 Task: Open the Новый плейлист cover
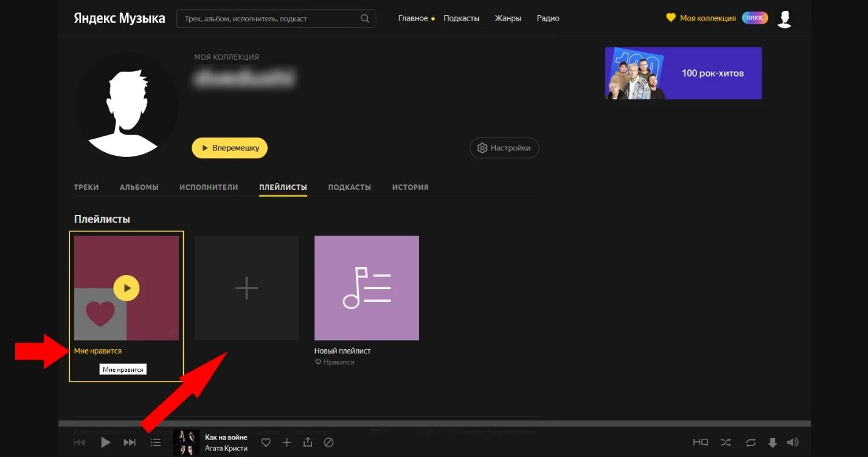(367, 288)
